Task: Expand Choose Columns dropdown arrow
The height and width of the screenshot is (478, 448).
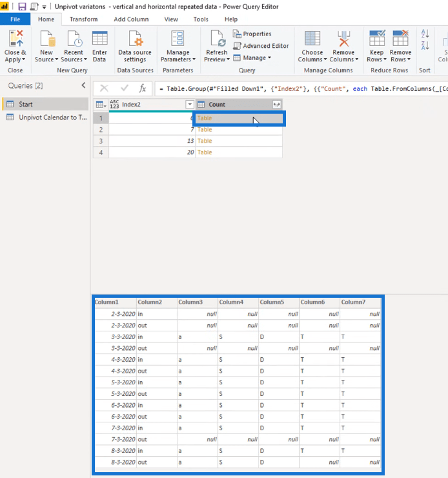Action: [325, 59]
